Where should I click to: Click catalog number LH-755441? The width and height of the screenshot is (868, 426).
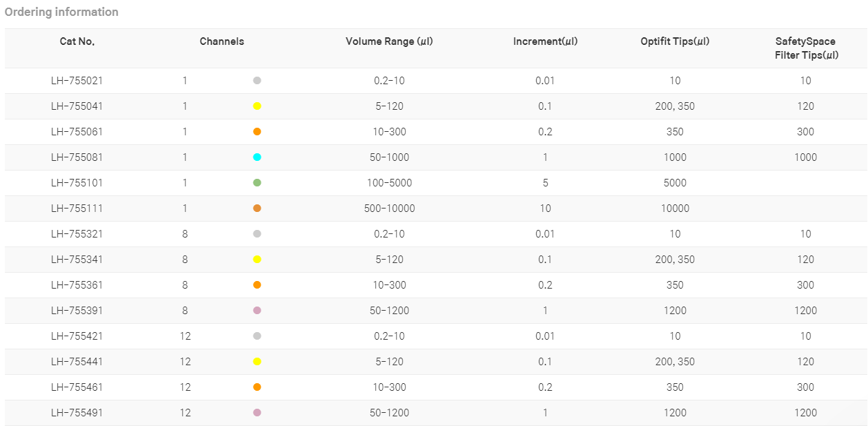point(77,362)
